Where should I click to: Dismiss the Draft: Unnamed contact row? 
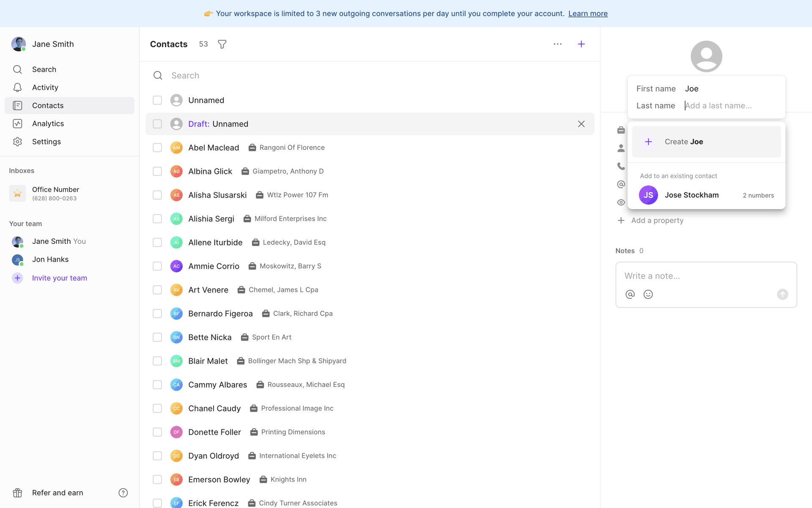pyautogui.click(x=581, y=124)
